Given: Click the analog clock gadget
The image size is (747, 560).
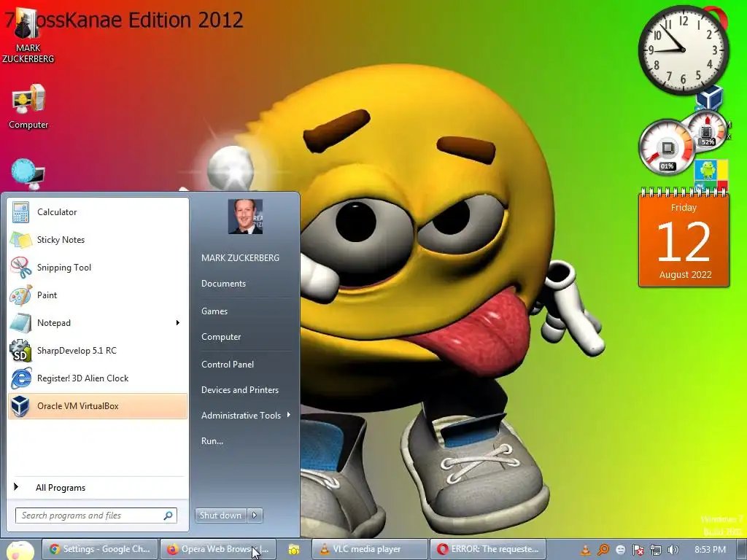Looking at the screenshot, I should 683,50.
